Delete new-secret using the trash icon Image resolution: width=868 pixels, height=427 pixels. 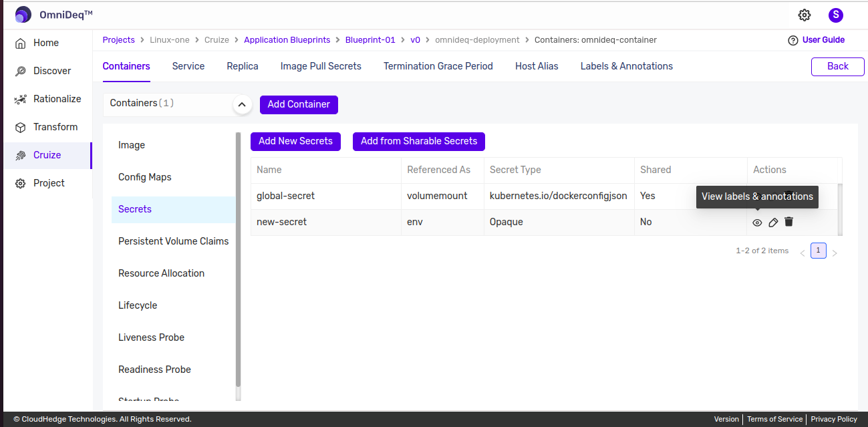(788, 222)
